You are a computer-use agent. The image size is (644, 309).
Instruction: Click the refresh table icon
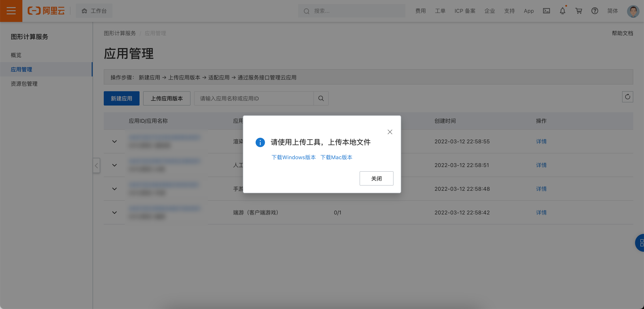627,97
